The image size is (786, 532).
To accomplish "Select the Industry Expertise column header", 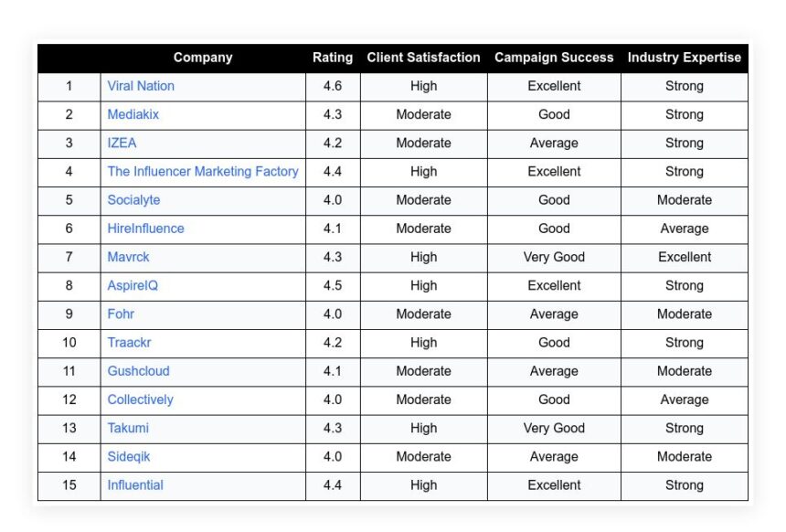I will [x=685, y=58].
